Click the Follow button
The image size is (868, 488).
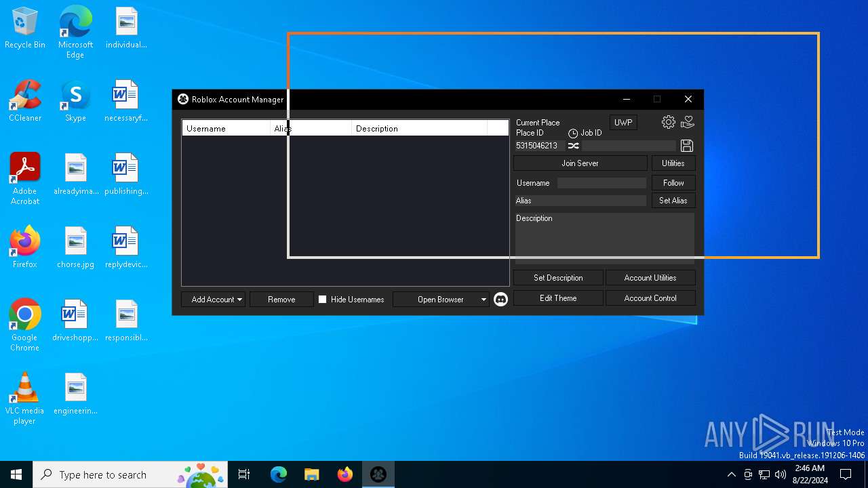tap(673, 183)
